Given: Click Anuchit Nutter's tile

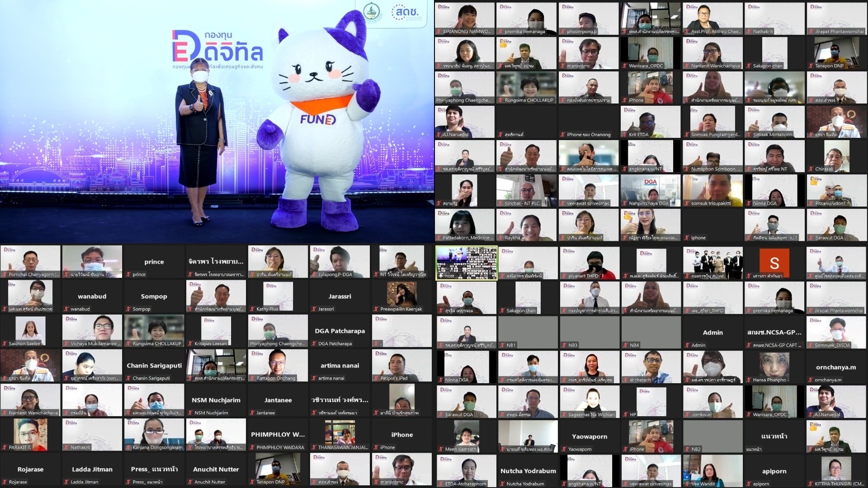Looking at the screenshot, I should pos(216,469).
